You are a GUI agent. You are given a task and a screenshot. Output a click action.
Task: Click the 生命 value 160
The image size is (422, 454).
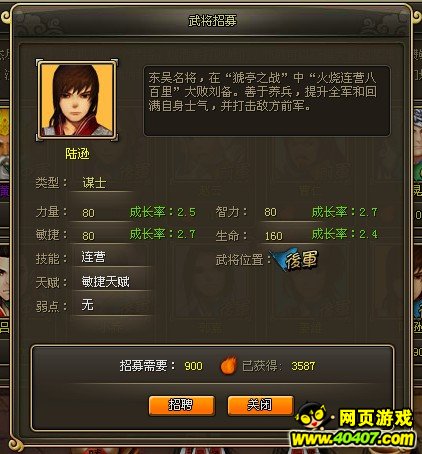point(274,236)
